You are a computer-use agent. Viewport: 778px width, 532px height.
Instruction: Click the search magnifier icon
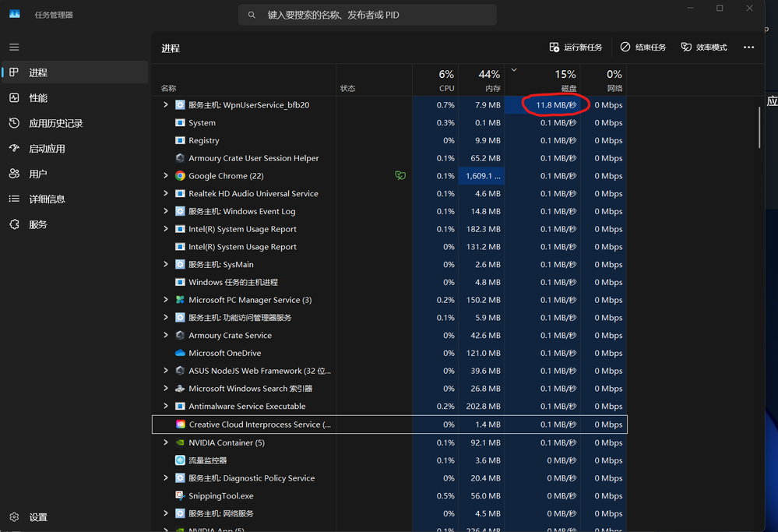point(252,15)
